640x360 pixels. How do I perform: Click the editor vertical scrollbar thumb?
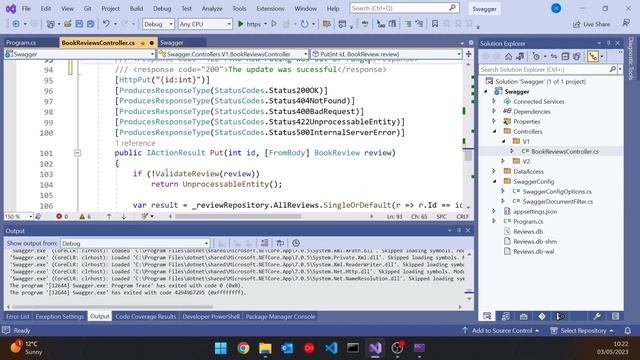(468, 155)
